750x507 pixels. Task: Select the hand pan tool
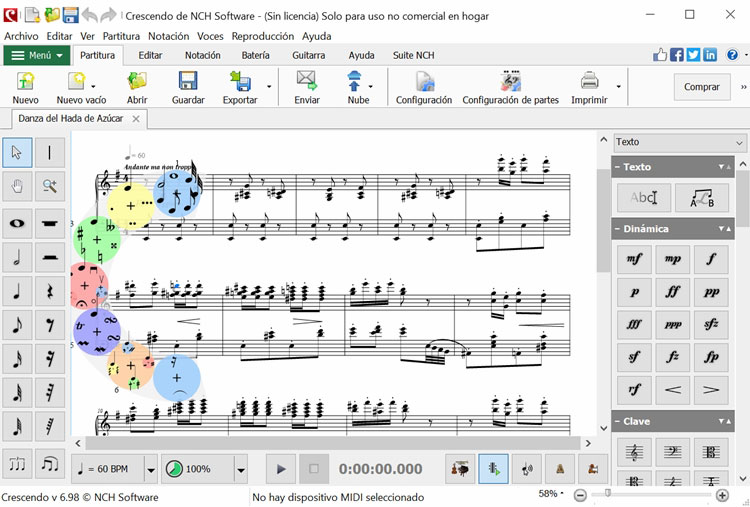17,186
